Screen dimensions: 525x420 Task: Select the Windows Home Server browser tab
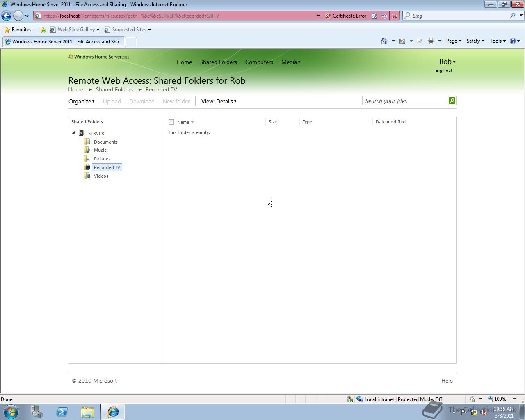click(63, 42)
